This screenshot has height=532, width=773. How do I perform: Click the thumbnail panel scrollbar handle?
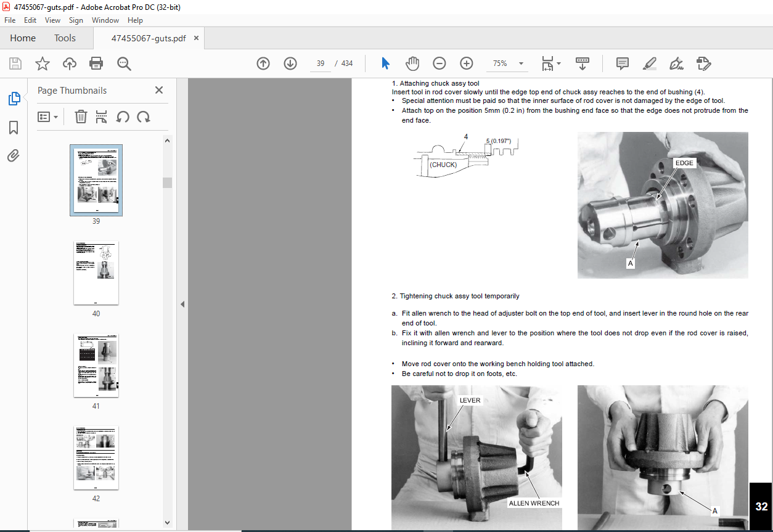coord(168,182)
